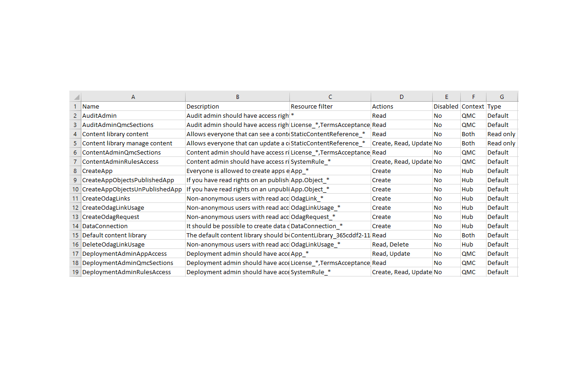Select column header G labeled Type
Image resolution: width=588 pixels, height=368 pixels.
pos(502,96)
